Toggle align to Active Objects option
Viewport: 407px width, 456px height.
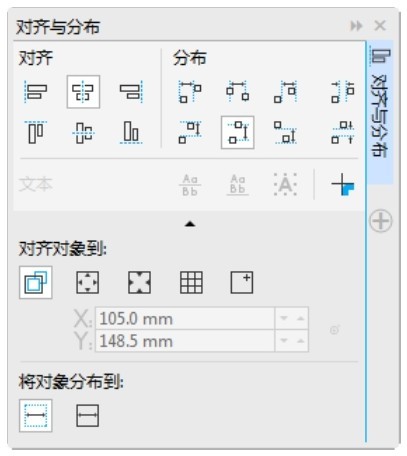point(36,282)
